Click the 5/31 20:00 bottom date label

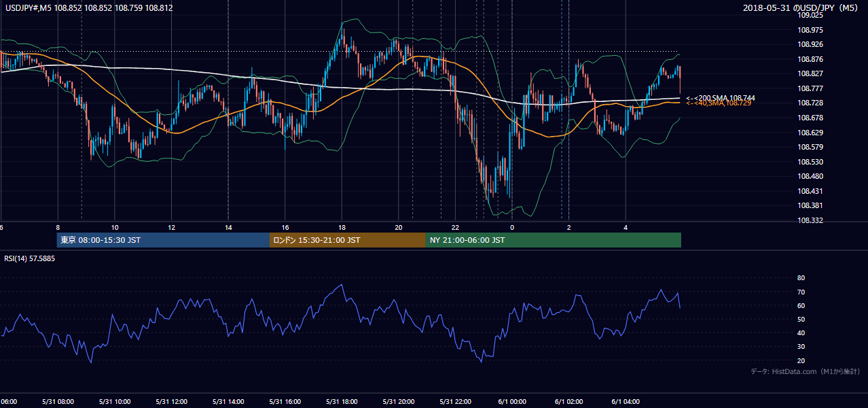(399, 401)
